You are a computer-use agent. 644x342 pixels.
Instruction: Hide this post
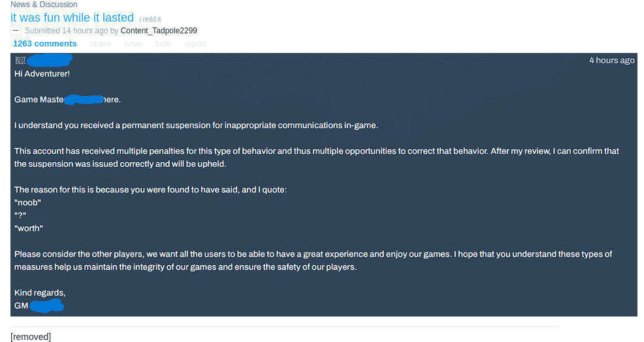(163, 44)
